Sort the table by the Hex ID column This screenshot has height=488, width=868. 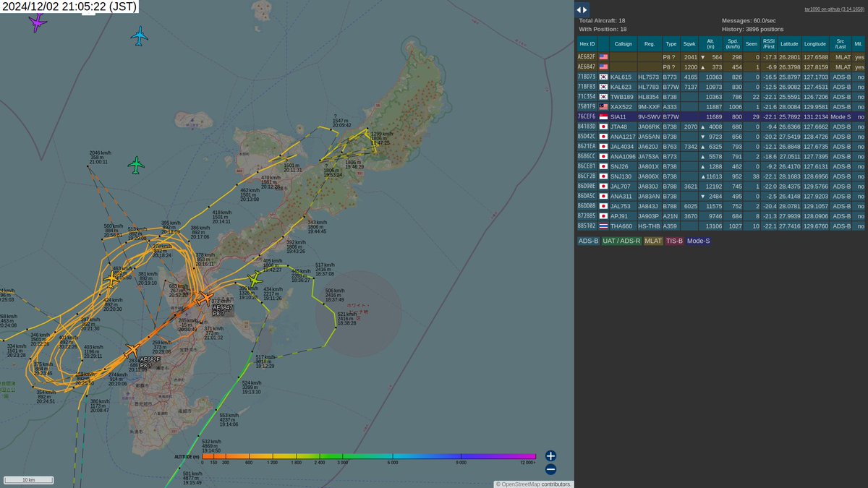click(587, 44)
